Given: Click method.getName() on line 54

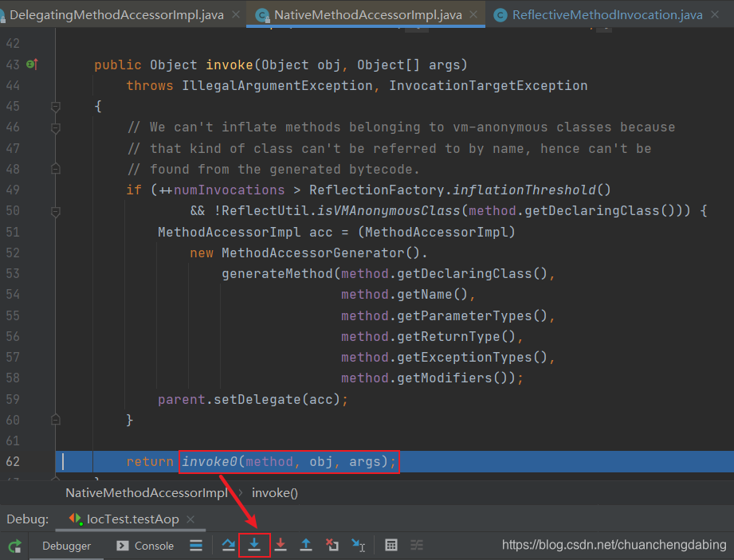Looking at the screenshot, I should [404, 295].
